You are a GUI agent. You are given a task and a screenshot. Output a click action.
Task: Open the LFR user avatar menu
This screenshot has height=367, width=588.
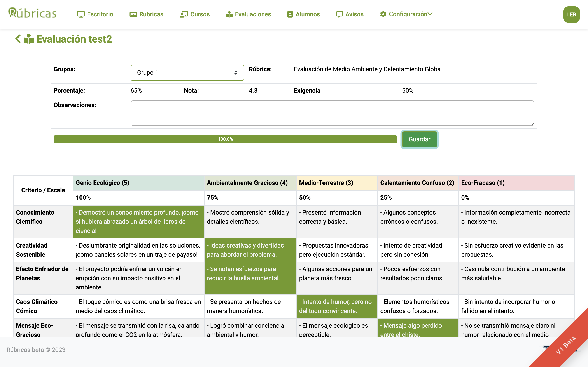(571, 15)
